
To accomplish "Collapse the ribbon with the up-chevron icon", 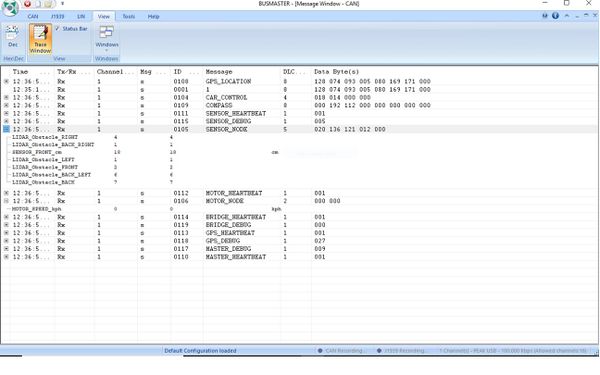I will tap(567, 16).
